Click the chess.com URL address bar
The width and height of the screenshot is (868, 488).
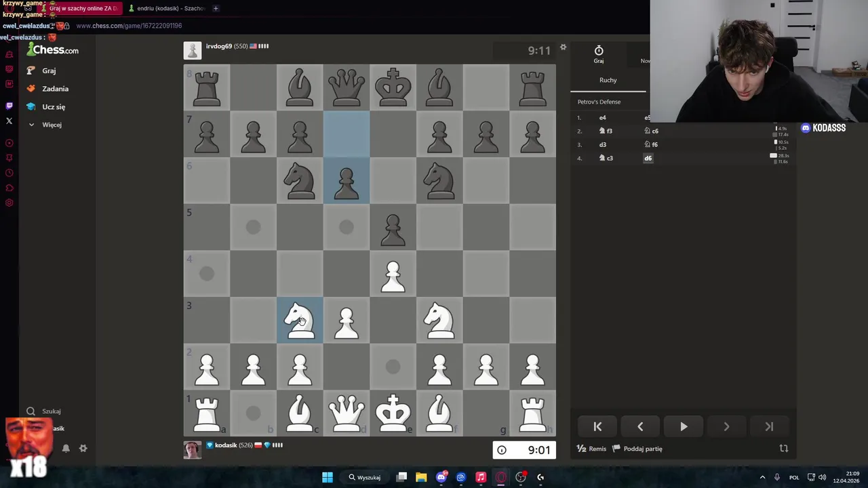click(x=129, y=26)
